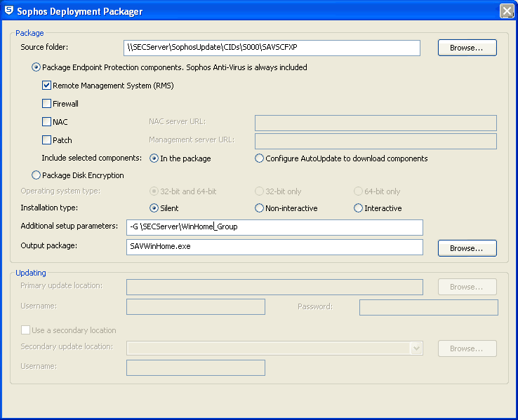Select Package Endpoint Protection components option
This screenshot has width=518, height=420.
point(36,67)
